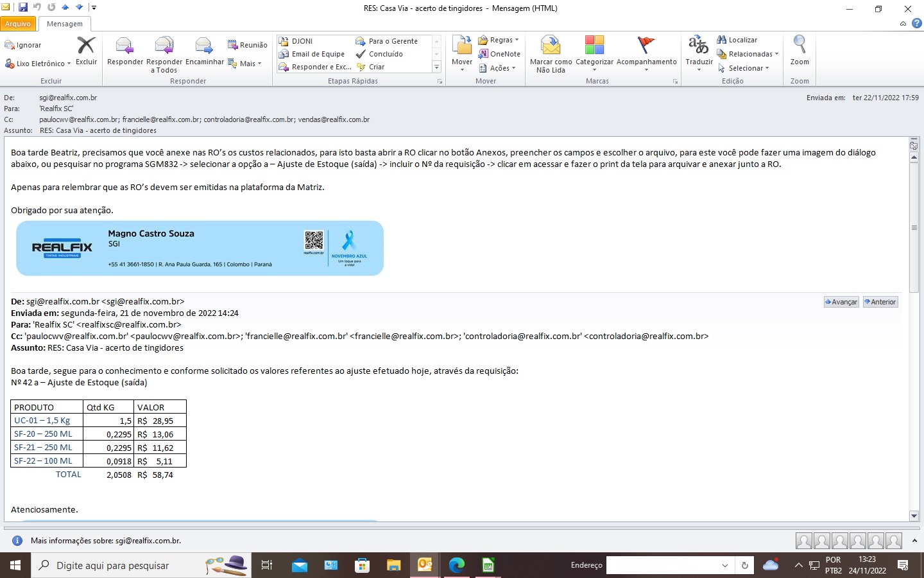The width and height of the screenshot is (924, 578).
Task: Expand the Lixo Eletrônico dropdown
Action: (37, 64)
